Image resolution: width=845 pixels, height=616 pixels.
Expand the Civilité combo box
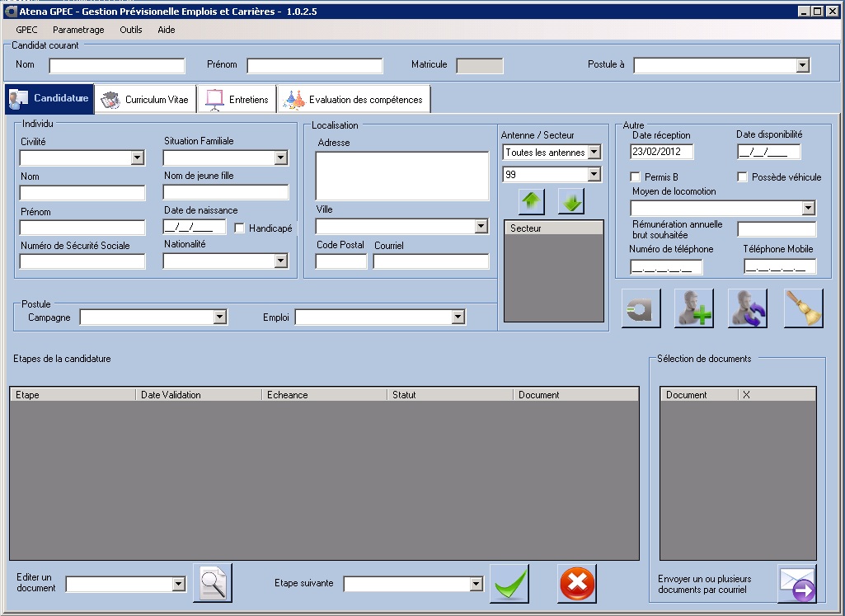(138, 158)
